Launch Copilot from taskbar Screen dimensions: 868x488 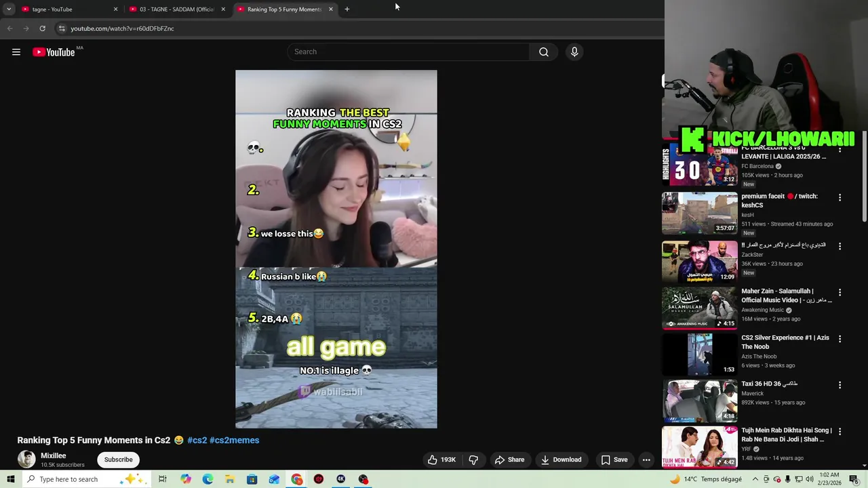point(186,479)
